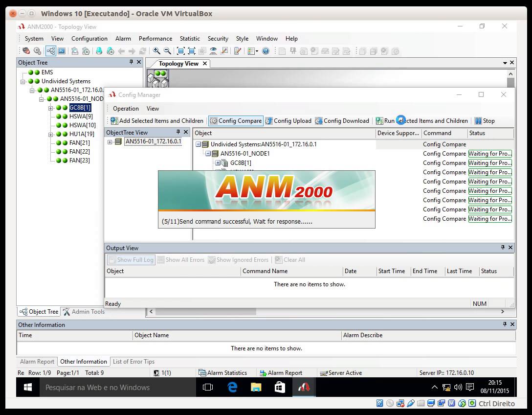Viewport: 532px width, 415px height.
Task: Click the Stop icon in Config Manager
Action: point(478,121)
